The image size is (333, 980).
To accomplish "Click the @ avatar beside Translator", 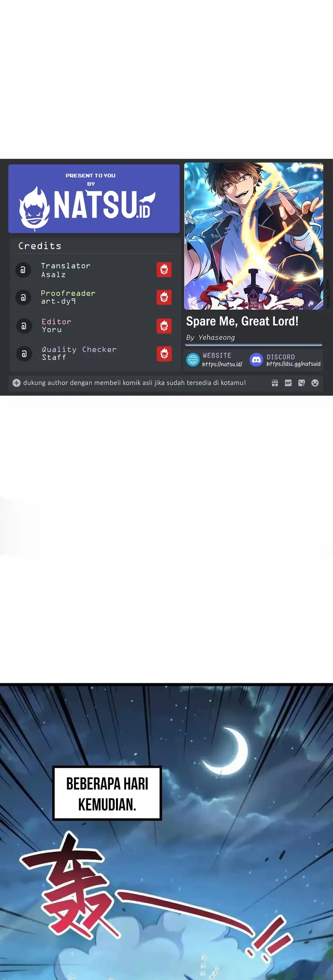I will click(x=23, y=270).
